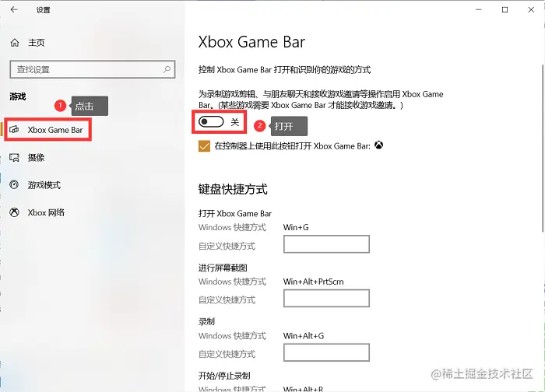
Task: Click the back arrow icon
Action: 14,9
